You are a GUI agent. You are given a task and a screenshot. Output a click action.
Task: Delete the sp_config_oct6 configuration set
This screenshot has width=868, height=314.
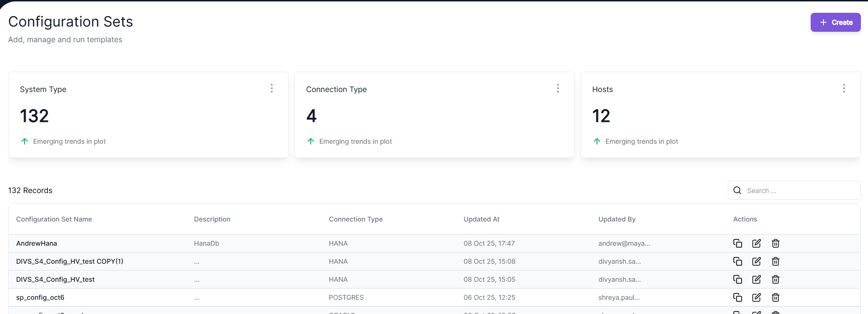tap(775, 297)
